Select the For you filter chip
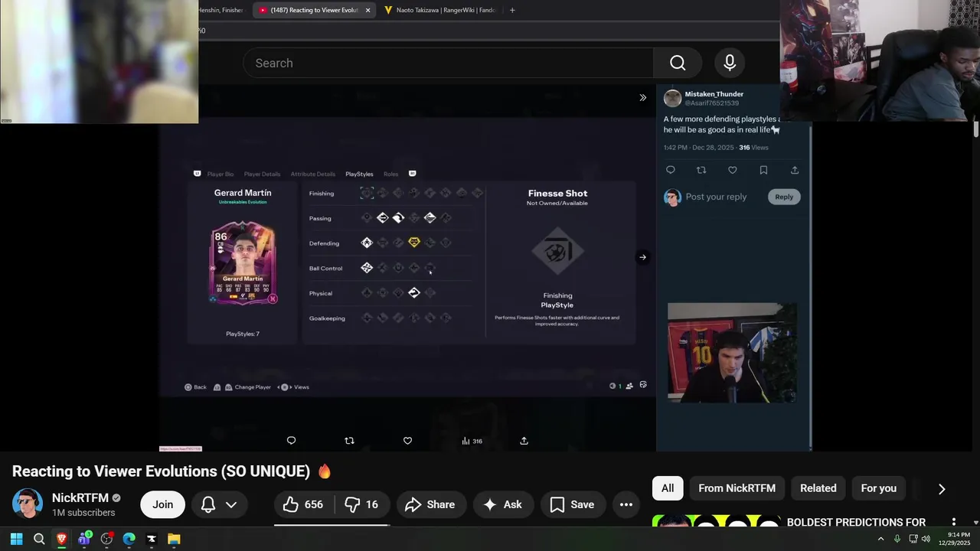 (878, 488)
